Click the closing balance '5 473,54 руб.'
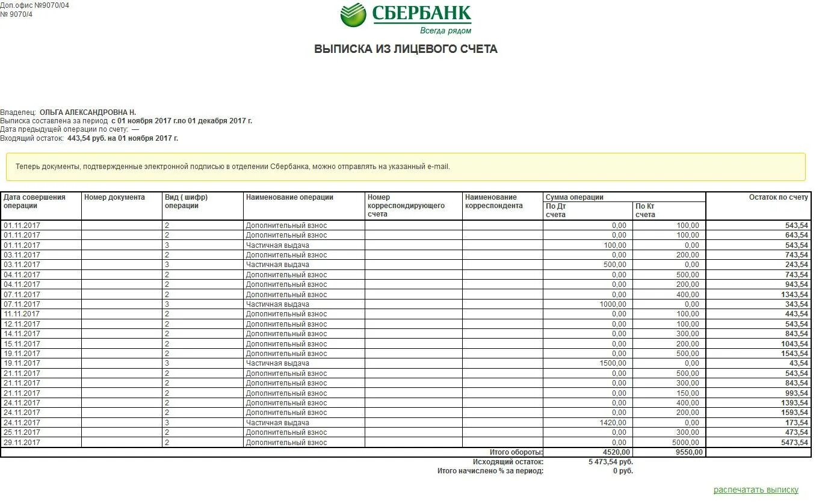Viewport: 822px width, 504px height. click(x=610, y=462)
